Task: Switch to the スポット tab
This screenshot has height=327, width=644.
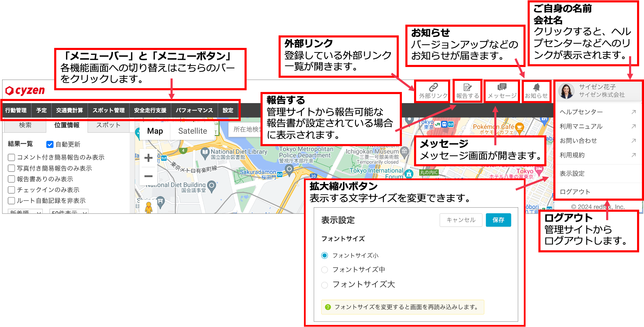Action: (x=108, y=125)
